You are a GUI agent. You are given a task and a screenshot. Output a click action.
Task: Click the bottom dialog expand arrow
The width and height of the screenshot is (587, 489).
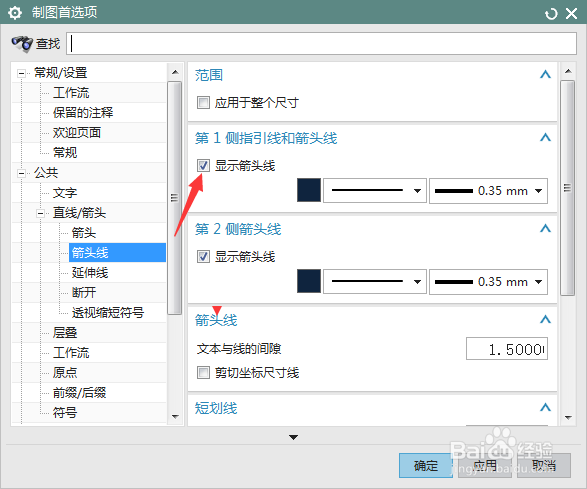tap(293, 437)
